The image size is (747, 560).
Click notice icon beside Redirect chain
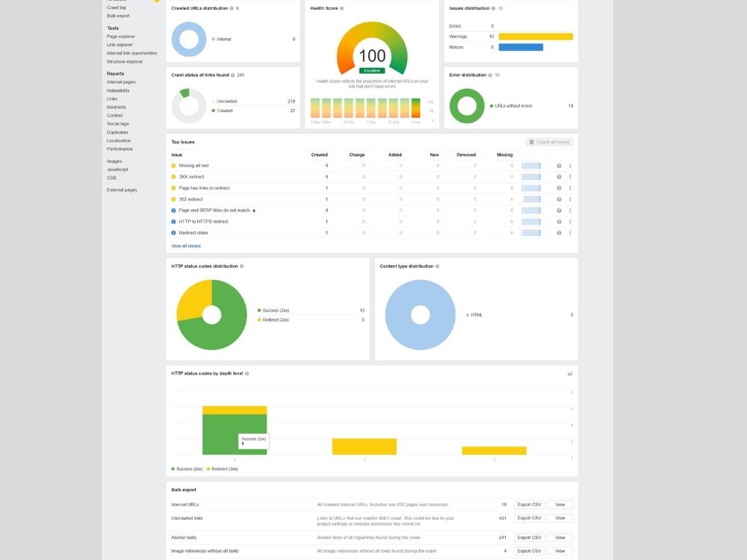173,233
